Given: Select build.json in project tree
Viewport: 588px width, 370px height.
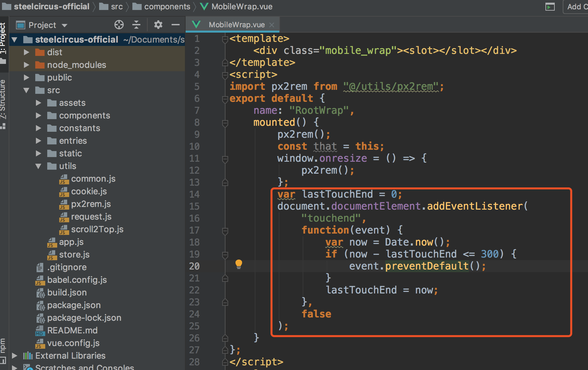Looking at the screenshot, I should [x=61, y=292].
